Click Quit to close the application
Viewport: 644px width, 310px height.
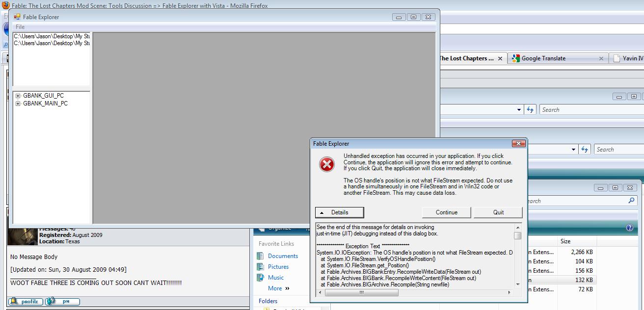pyautogui.click(x=498, y=212)
